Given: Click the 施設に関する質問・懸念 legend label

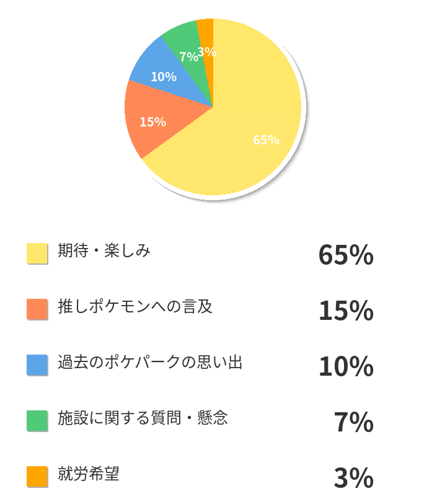Looking at the screenshot, I should point(143,418).
